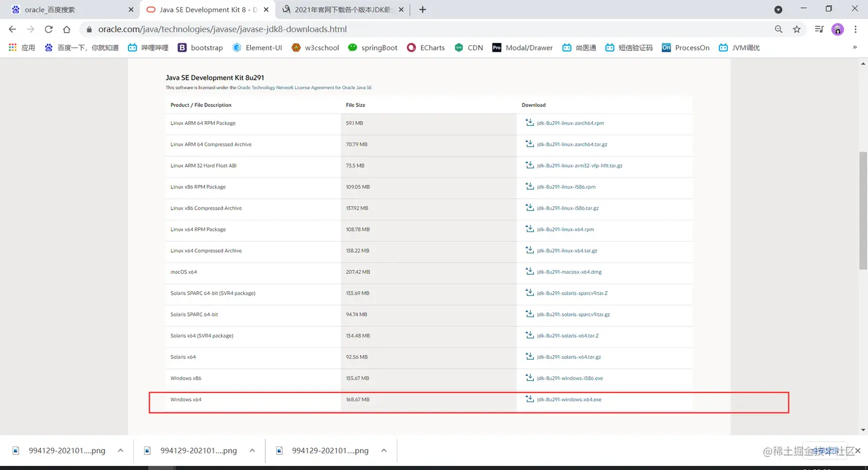Open the browser home page

tap(67, 29)
